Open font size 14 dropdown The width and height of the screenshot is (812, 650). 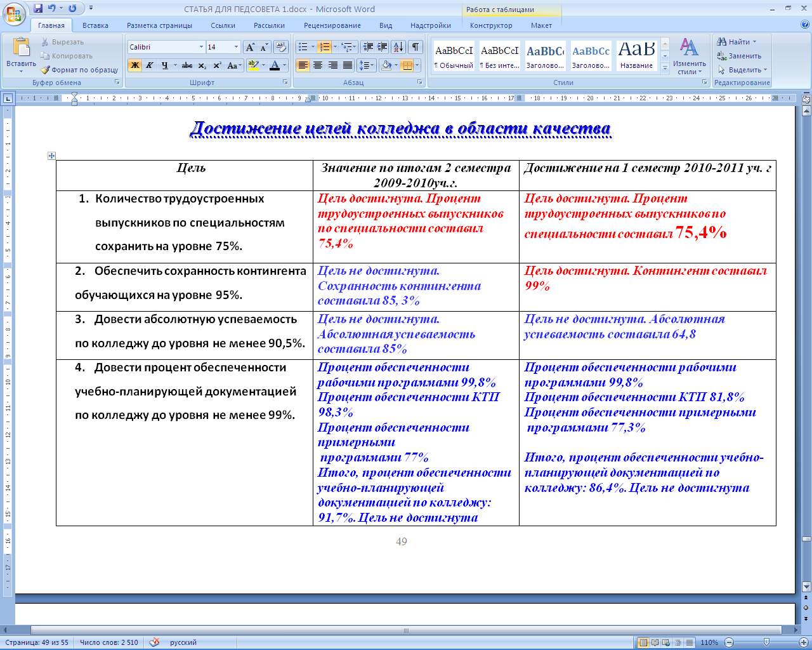[x=236, y=47]
